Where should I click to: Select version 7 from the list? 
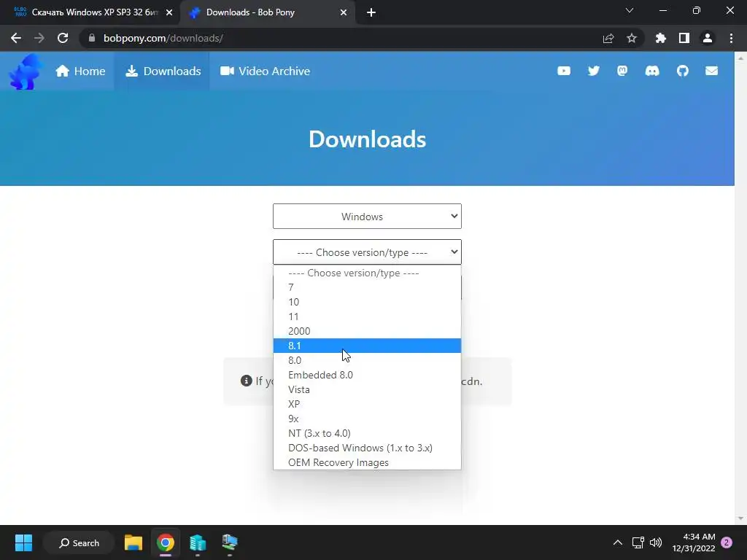tap(367, 287)
